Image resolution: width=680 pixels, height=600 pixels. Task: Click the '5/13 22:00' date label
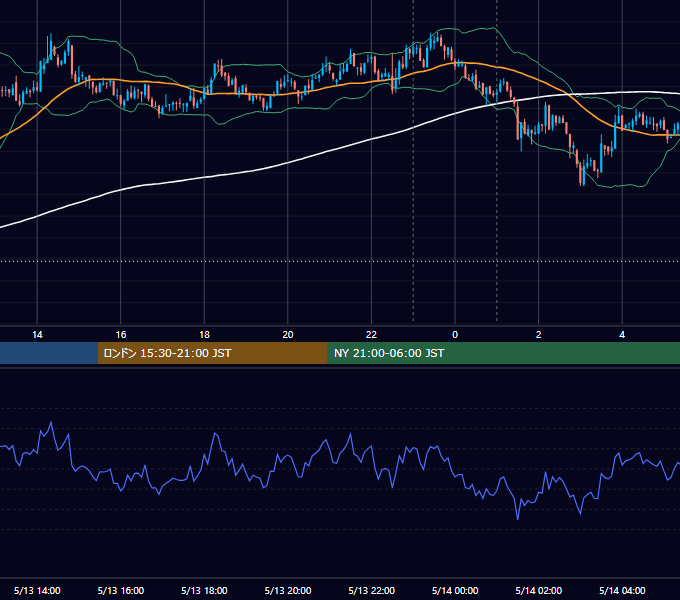coord(372,590)
